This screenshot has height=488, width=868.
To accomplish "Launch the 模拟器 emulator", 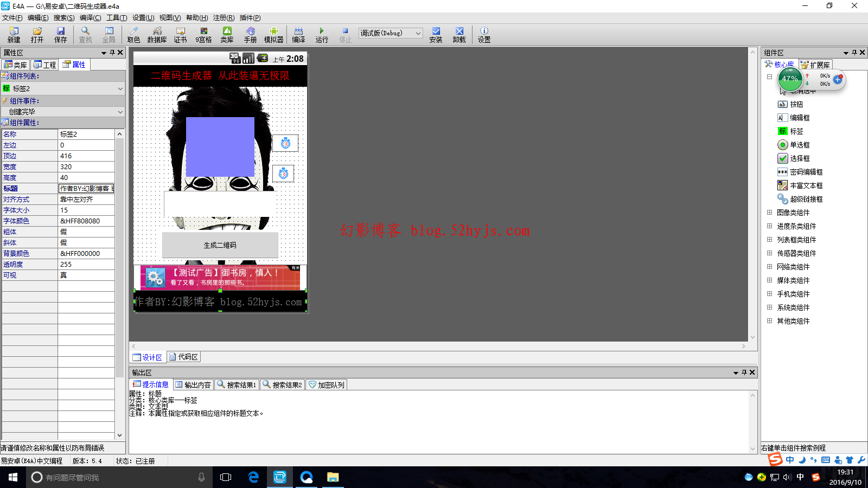I will click(273, 35).
